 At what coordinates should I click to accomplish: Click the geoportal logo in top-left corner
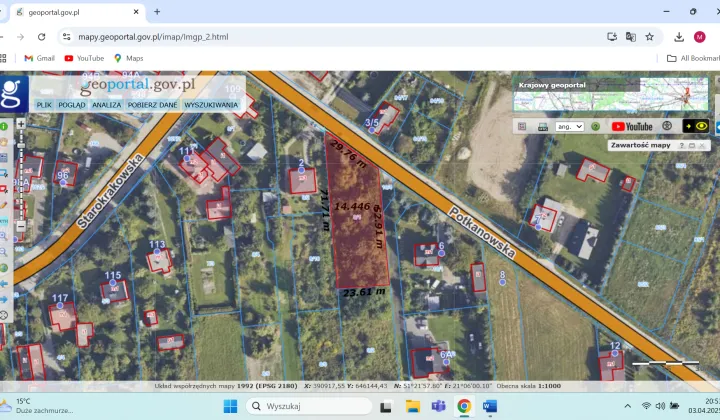12,93
